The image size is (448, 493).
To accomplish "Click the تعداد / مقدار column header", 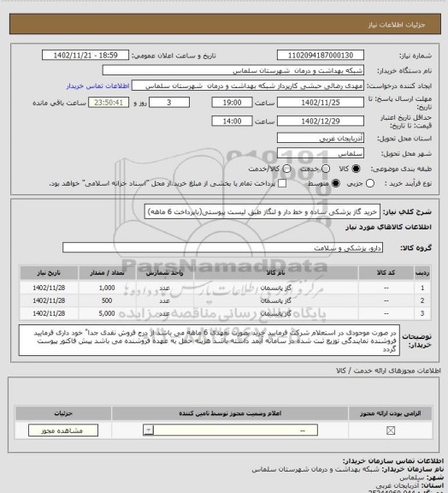I will tap(107, 272).
